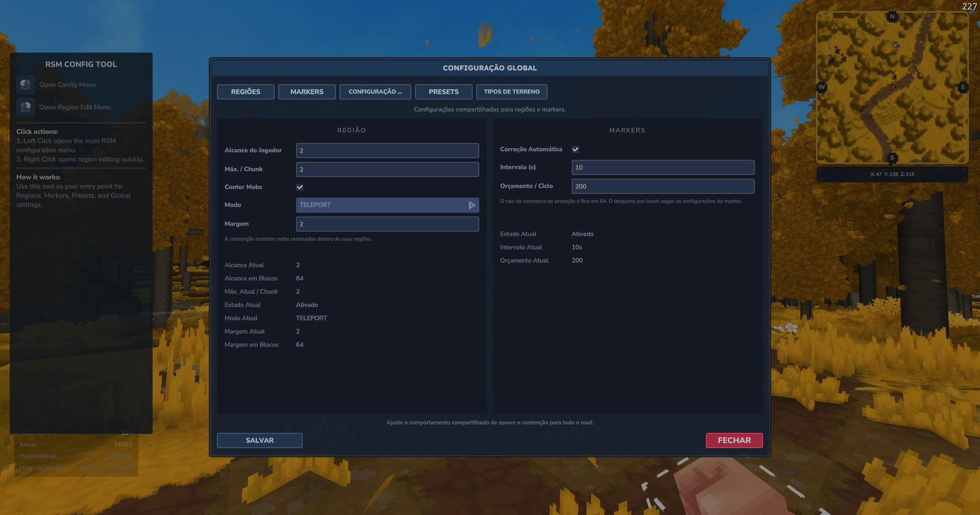Click the Margem em Blocos value 64
The image size is (980, 515).
tap(300, 345)
